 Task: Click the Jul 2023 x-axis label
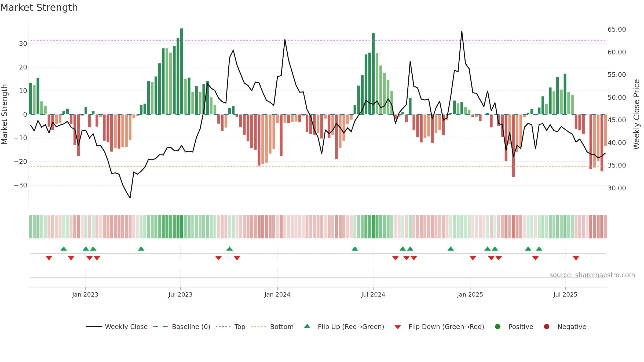coord(180,294)
